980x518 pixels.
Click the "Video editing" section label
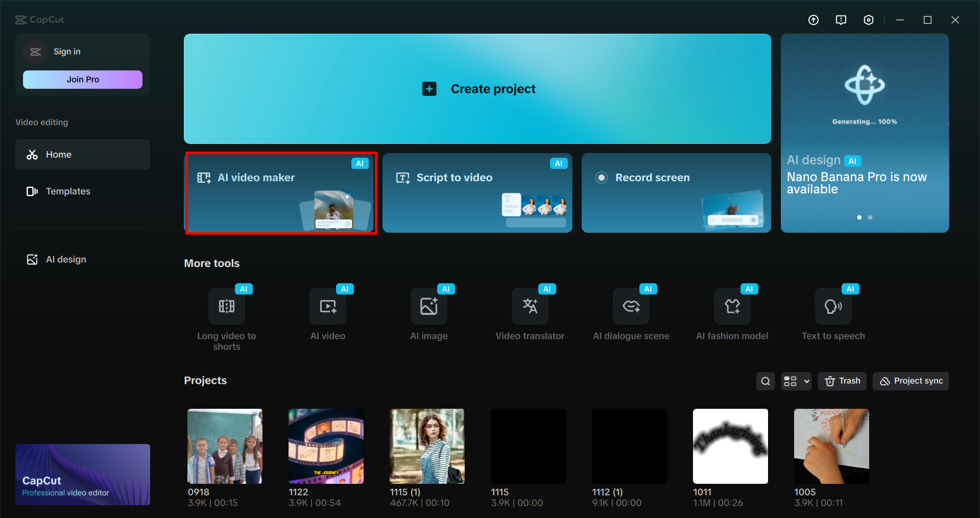[41, 122]
